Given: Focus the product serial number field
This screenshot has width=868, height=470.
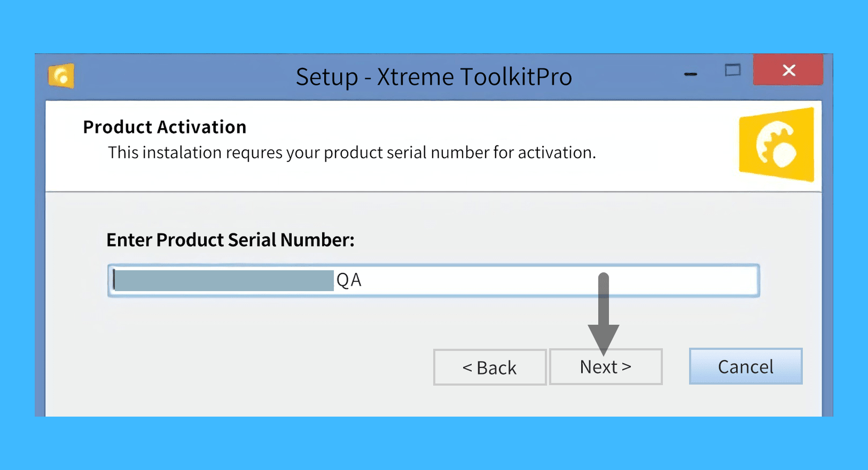Looking at the screenshot, I should 434,280.
